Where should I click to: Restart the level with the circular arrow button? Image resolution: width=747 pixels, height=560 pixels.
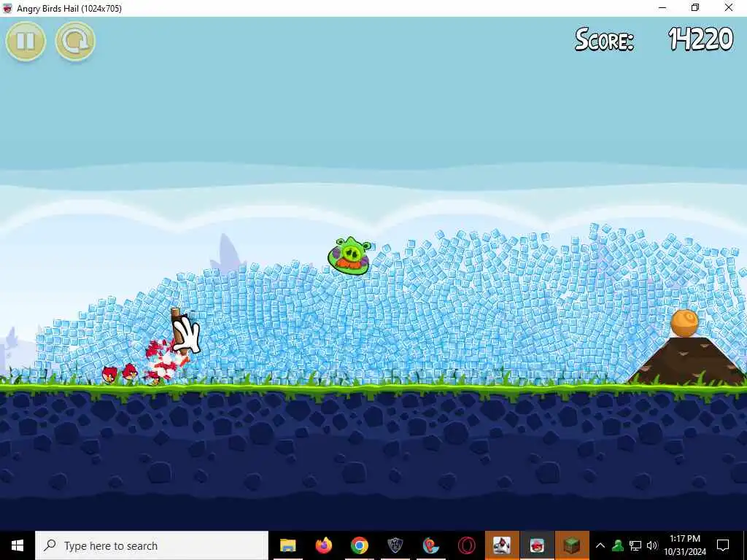click(75, 42)
